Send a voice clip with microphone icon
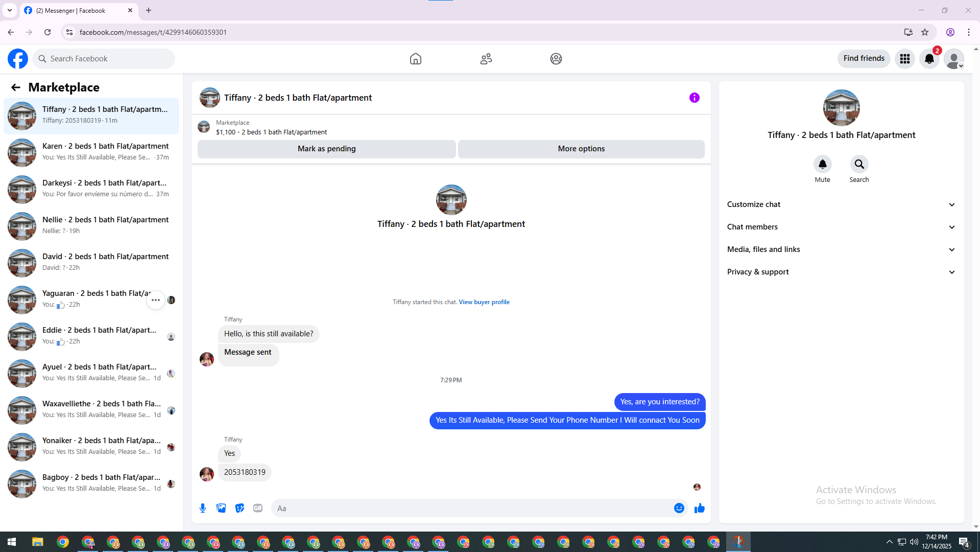Viewport: 980px width, 552px height. [x=203, y=508]
